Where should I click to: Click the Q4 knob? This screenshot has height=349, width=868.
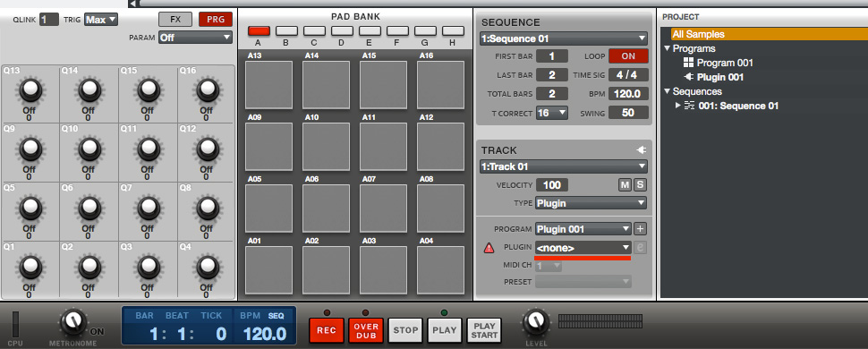tap(207, 267)
